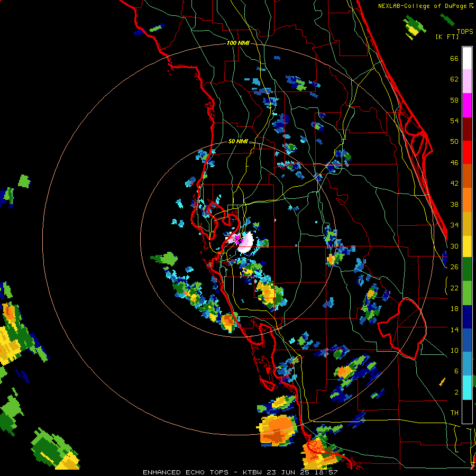Pick the light blue legend swatch
This screenshot has height=476, width=476.
click(x=467, y=364)
